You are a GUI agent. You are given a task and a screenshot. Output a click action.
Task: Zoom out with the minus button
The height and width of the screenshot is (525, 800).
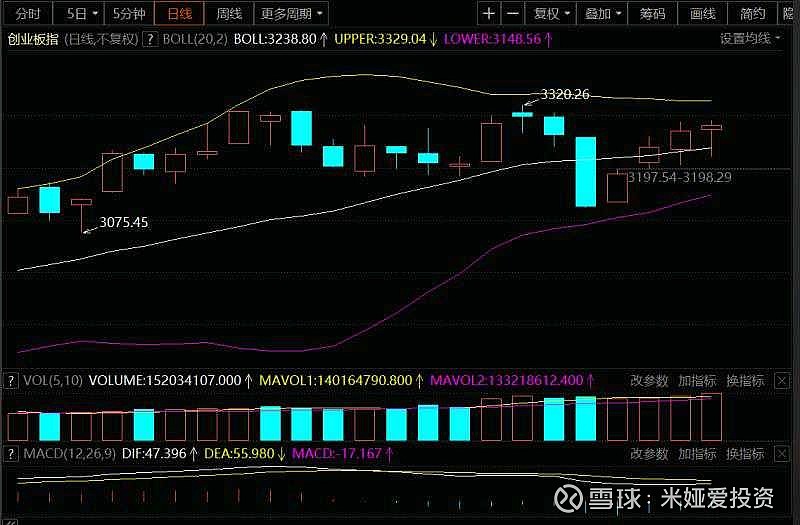[513, 13]
